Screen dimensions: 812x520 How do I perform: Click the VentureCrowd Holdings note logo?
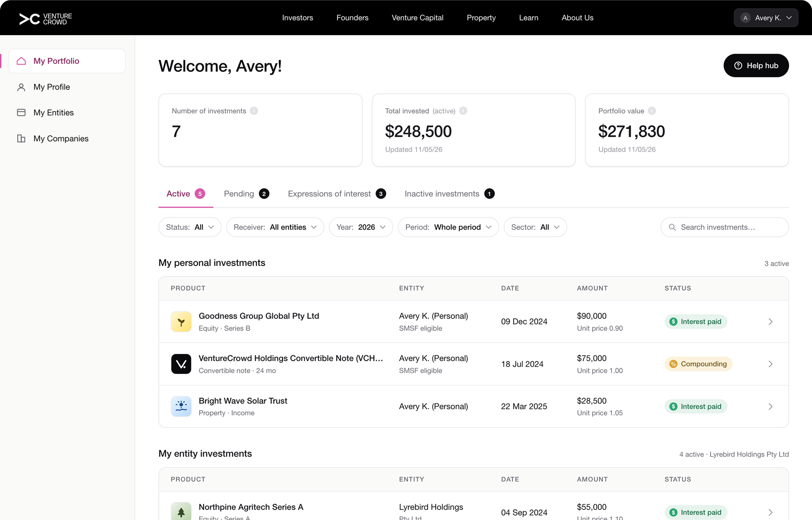point(181,364)
